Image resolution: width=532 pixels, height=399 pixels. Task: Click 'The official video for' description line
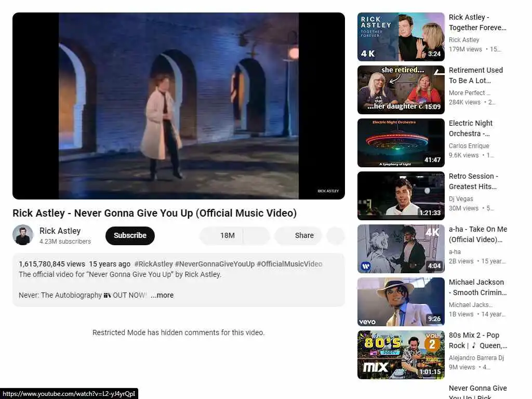[120, 274]
